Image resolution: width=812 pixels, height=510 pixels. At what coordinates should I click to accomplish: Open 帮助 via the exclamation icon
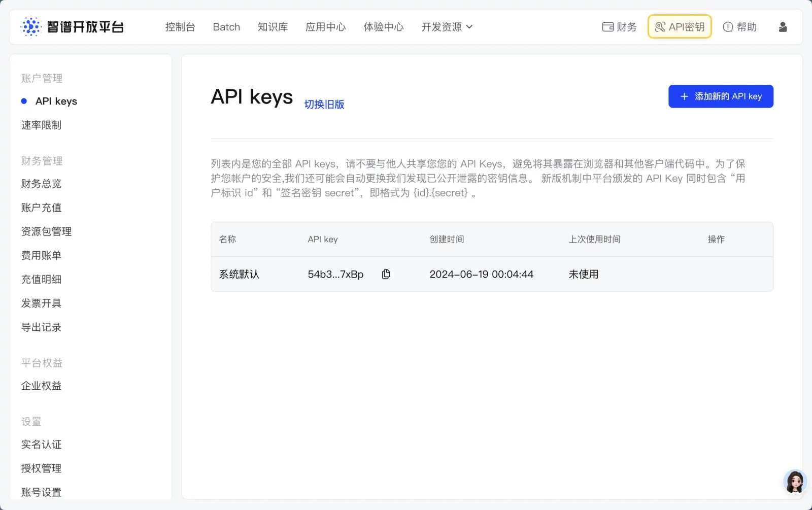[x=728, y=27]
